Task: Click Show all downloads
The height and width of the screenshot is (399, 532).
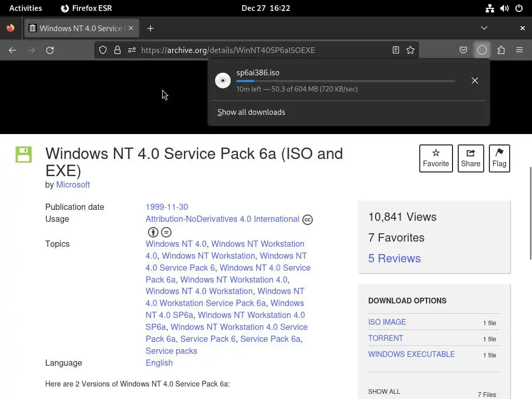Action: 251,112
